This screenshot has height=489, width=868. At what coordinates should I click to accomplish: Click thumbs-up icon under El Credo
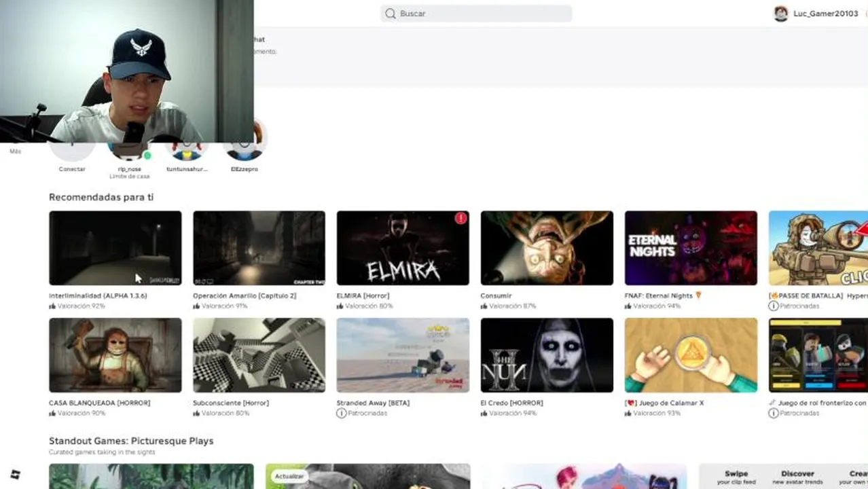coord(484,413)
